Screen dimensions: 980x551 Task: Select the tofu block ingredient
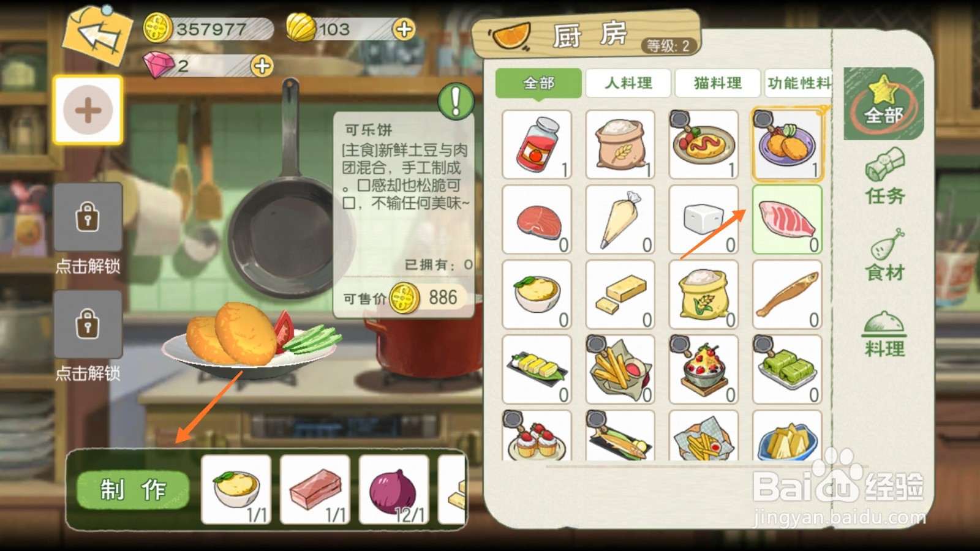click(x=704, y=220)
